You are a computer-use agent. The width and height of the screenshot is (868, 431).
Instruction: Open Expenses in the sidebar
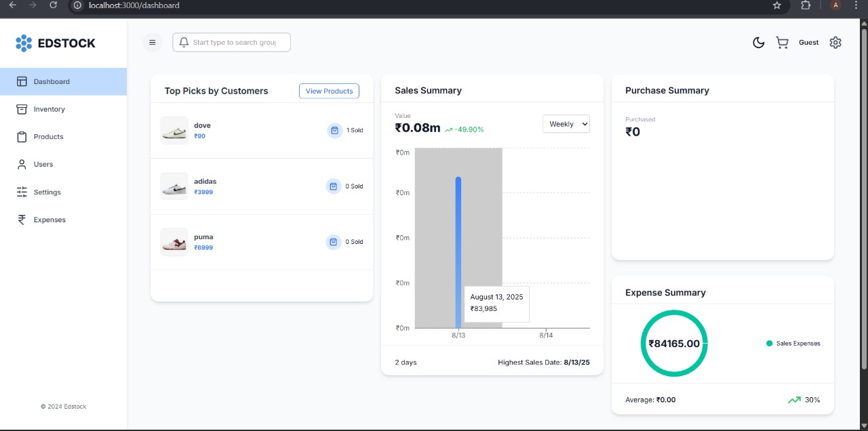(50, 220)
